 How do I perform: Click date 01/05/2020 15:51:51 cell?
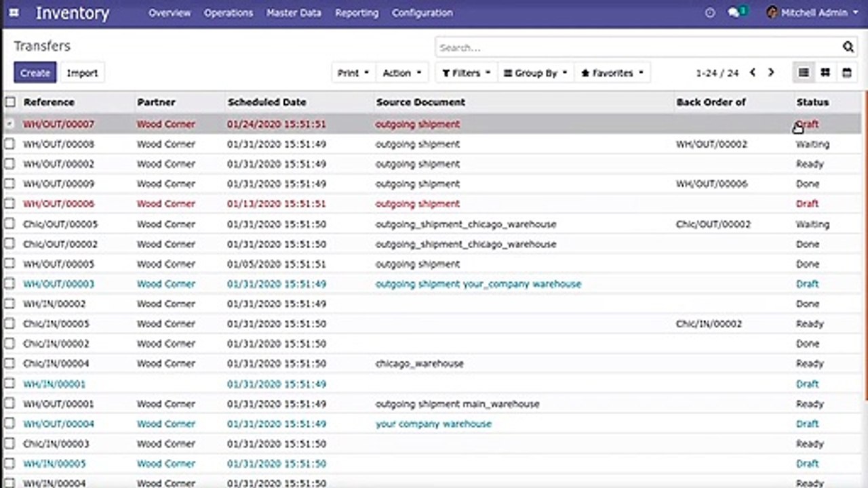(277, 264)
